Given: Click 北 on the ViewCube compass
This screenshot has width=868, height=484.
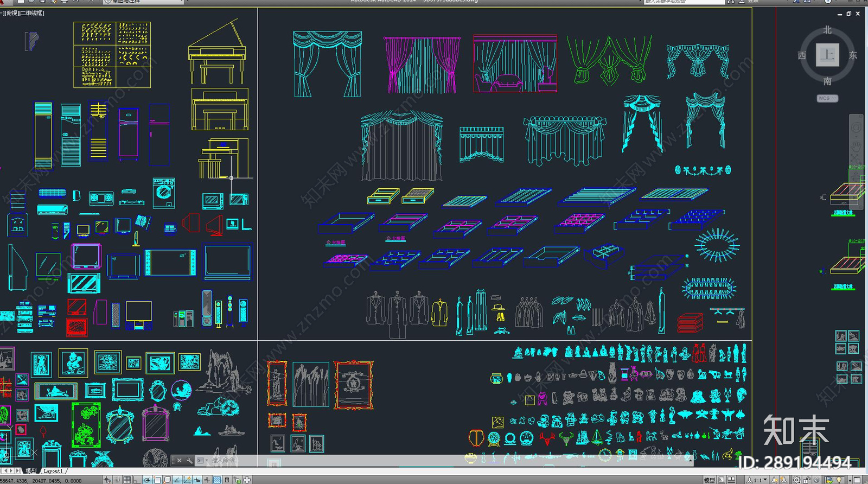Looking at the screenshot, I should click(827, 30).
